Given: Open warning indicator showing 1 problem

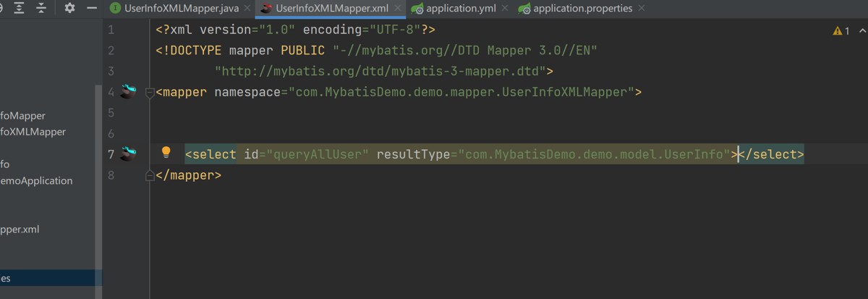Looking at the screenshot, I should tap(841, 30).
